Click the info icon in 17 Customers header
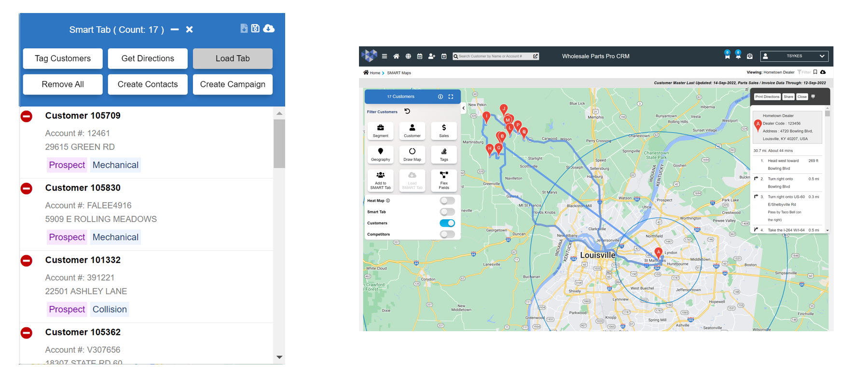 441,97
